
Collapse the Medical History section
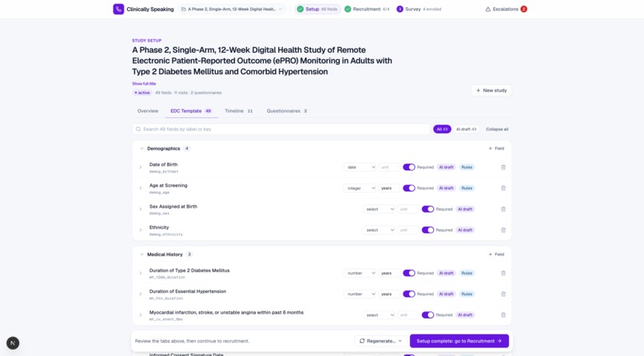point(141,255)
